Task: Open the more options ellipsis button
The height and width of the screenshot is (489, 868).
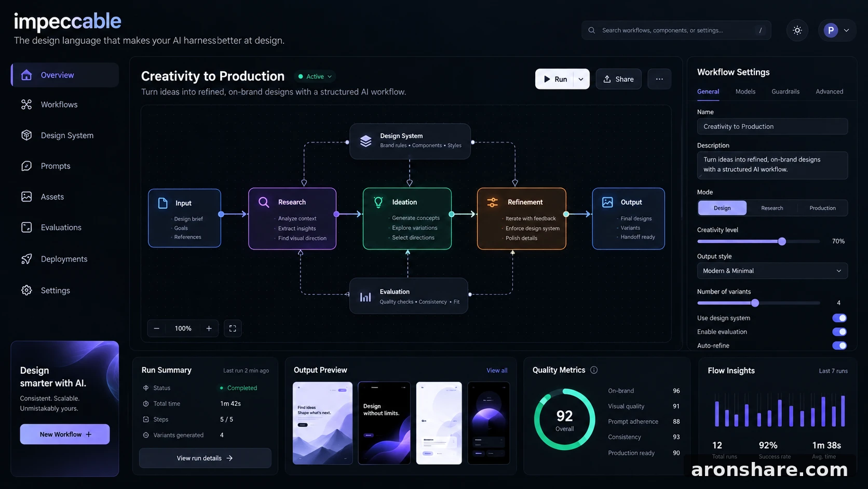Action: (x=659, y=79)
